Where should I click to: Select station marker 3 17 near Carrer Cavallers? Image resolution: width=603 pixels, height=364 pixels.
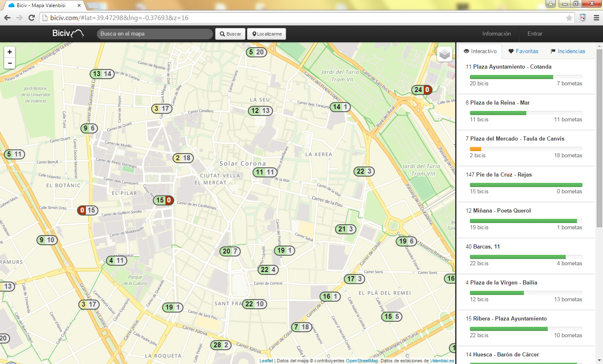(x=161, y=109)
